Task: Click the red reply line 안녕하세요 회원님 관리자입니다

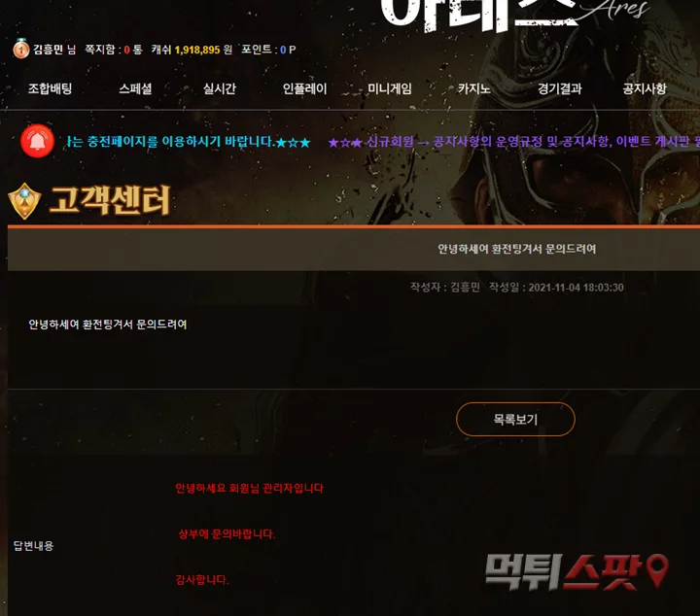Action: (x=250, y=488)
